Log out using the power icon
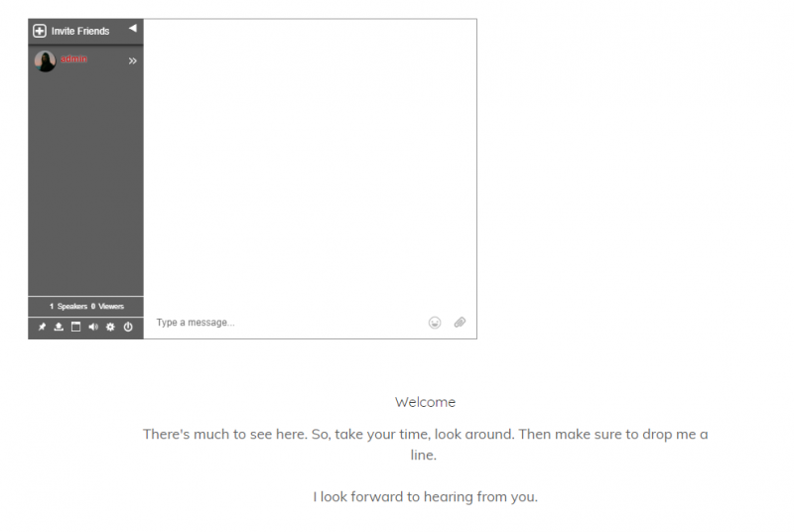The image size is (794, 532). [x=128, y=327]
